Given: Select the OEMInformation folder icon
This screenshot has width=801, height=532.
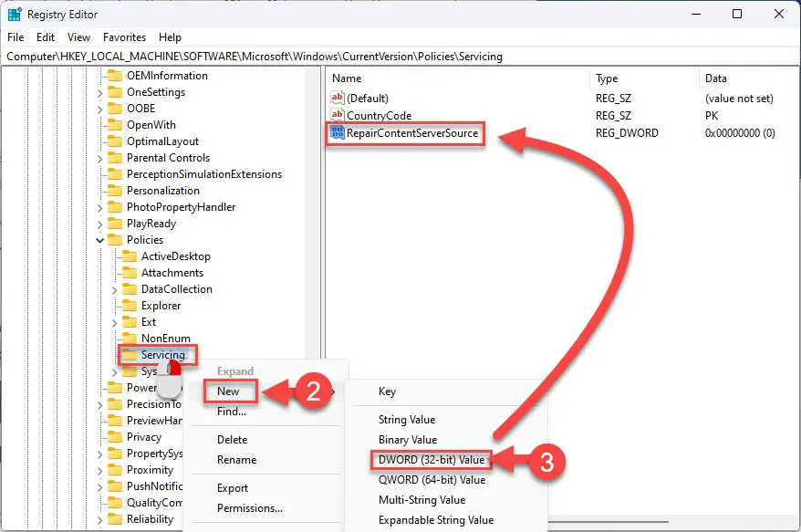Looking at the screenshot, I should click(x=115, y=76).
